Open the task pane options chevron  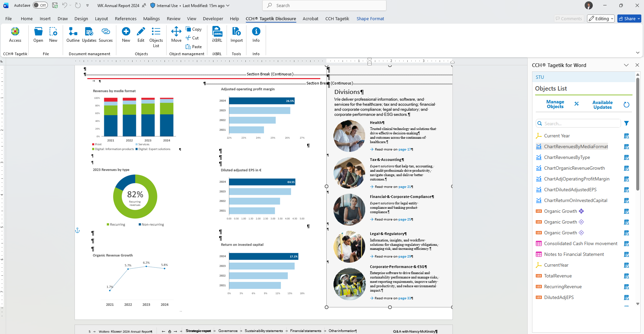(x=626, y=65)
